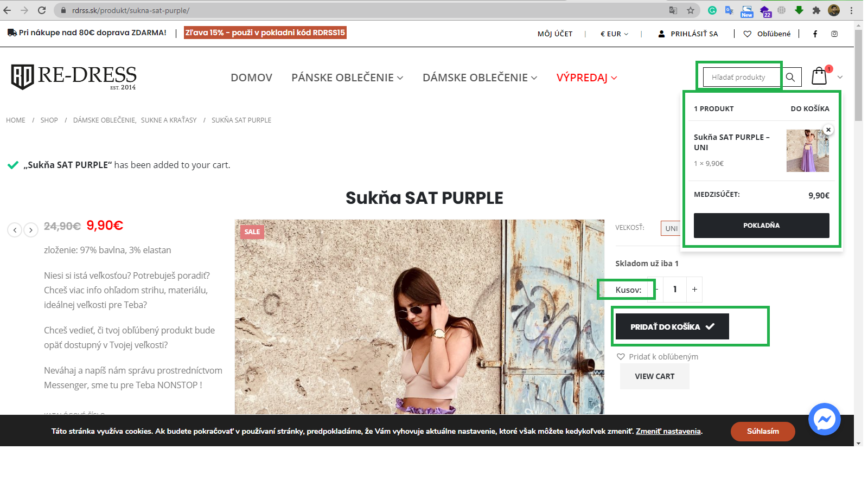Click the POKLADŇA checkout button
The height and width of the screenshot is (488, 868).
[x=762, y=226]
